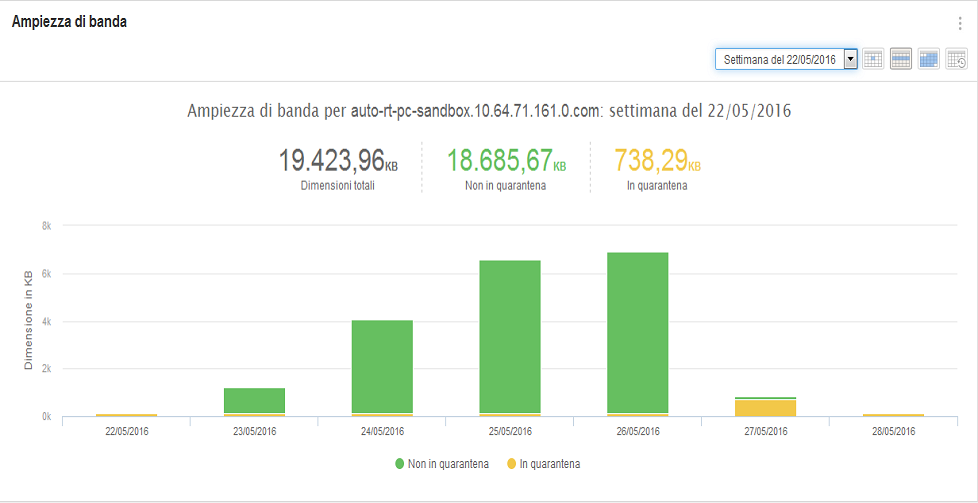Image resolution: width=978 pixels, height=503 pixels.
Task: Click the chart title with sandbox hostname
Action: pyautogui.click(x=489, y=110)
